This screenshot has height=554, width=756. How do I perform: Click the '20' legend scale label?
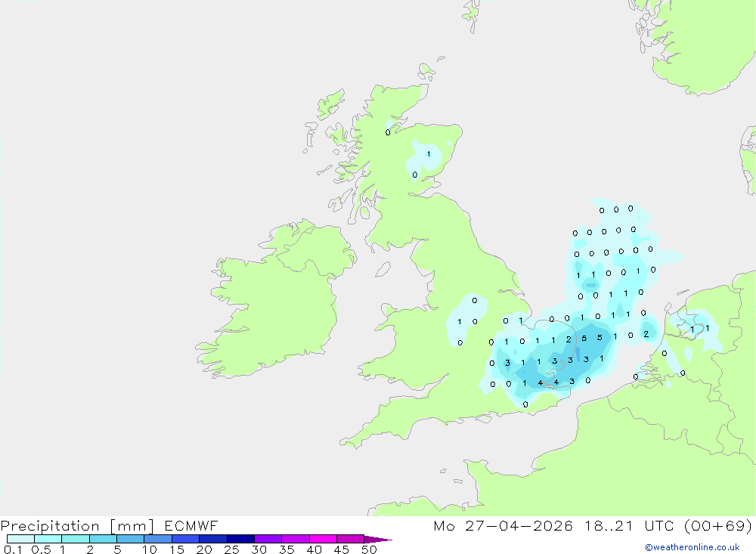[x=204, y=549]
